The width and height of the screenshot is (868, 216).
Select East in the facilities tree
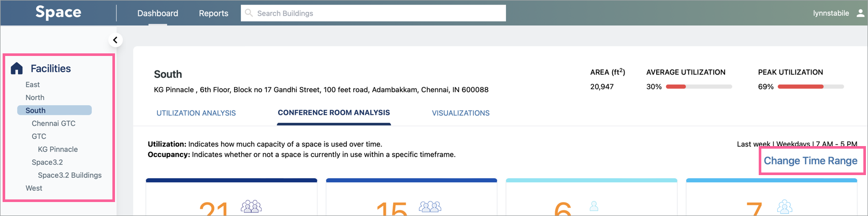(x=33, y=84)
